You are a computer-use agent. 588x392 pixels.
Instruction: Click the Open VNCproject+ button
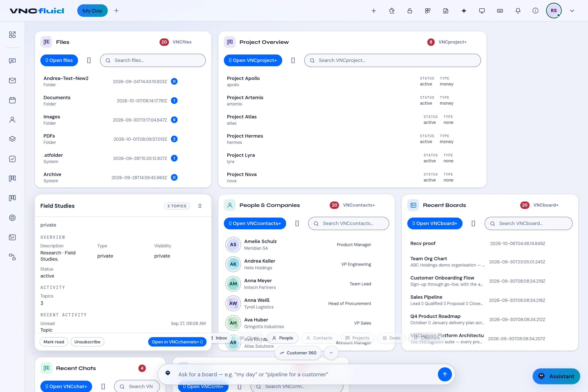(253, 60)
